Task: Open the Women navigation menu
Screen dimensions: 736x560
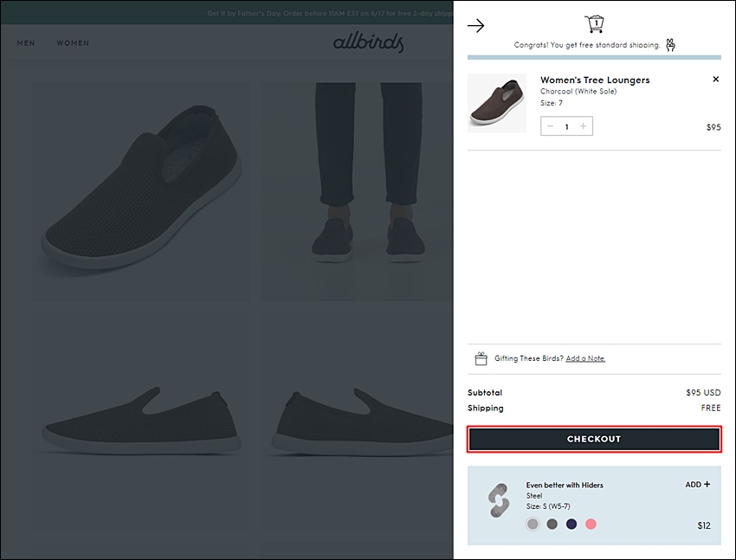Action: click(x=73, y=43)
